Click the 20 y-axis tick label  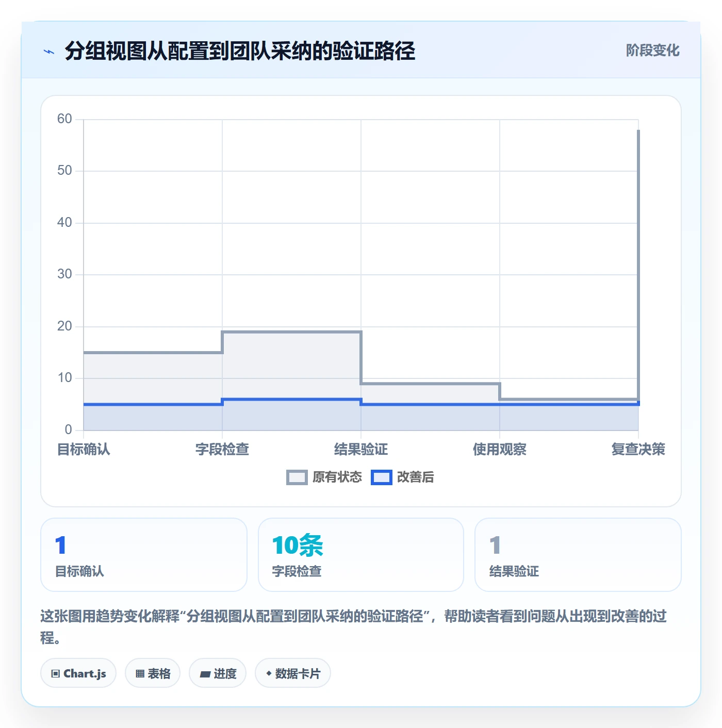pyautogui.click(x=64, y=326)
